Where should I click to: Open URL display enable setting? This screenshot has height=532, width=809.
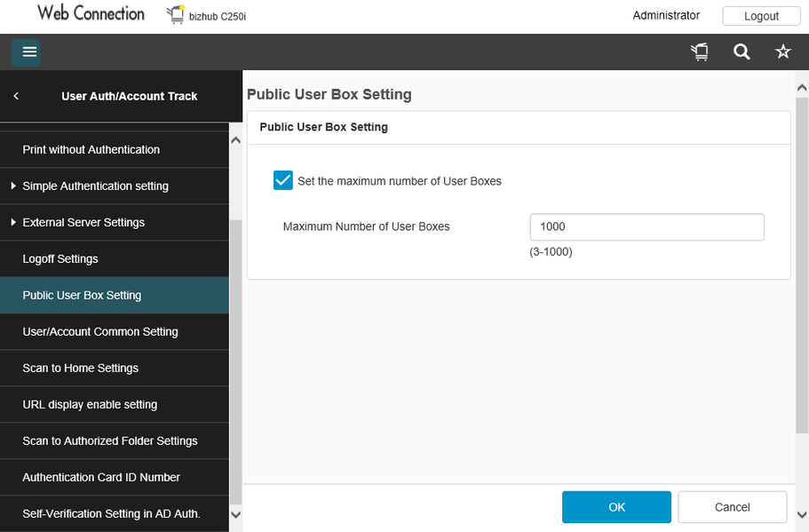point(90,405)
